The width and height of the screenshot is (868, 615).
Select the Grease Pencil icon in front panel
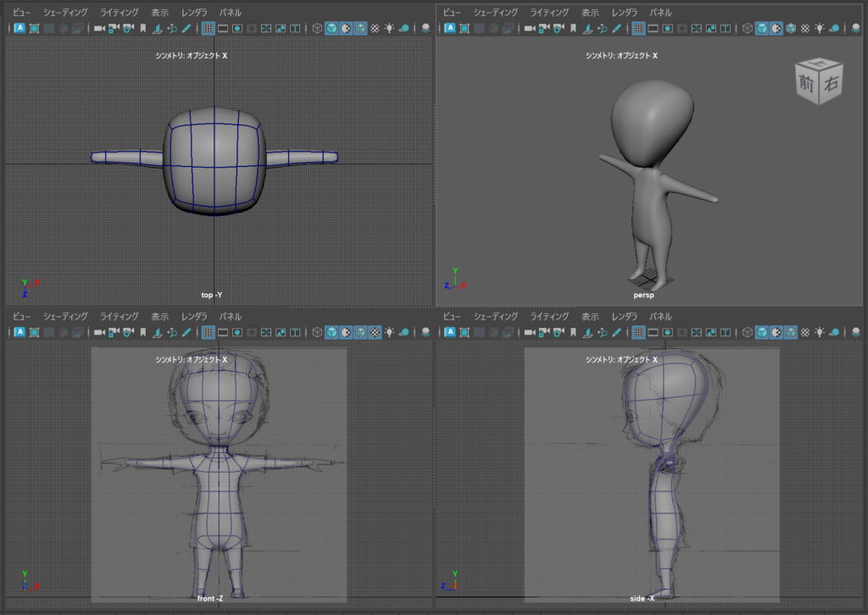tap(186, 332)
